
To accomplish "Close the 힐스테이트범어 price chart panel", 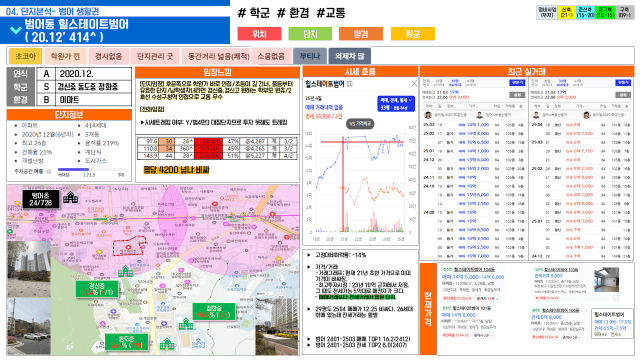I will click(414, 83).
